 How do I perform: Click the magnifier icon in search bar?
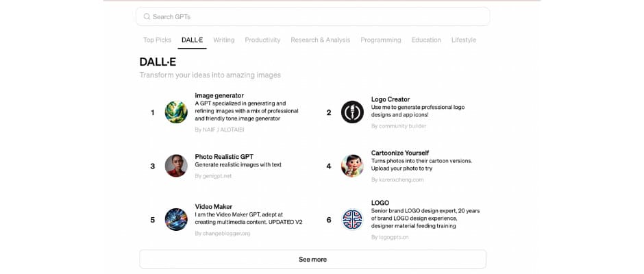coord(147,17)
